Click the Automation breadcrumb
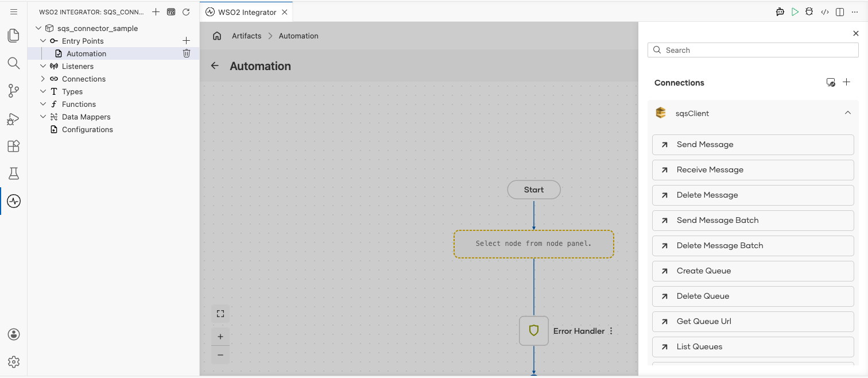868x378 pixels. point(299,36)
